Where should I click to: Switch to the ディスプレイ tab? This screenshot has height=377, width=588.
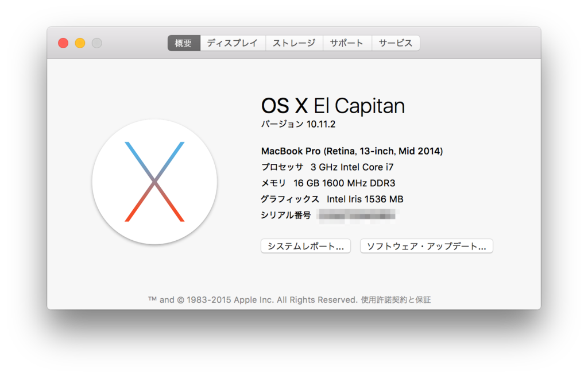[x=233, y=43]
